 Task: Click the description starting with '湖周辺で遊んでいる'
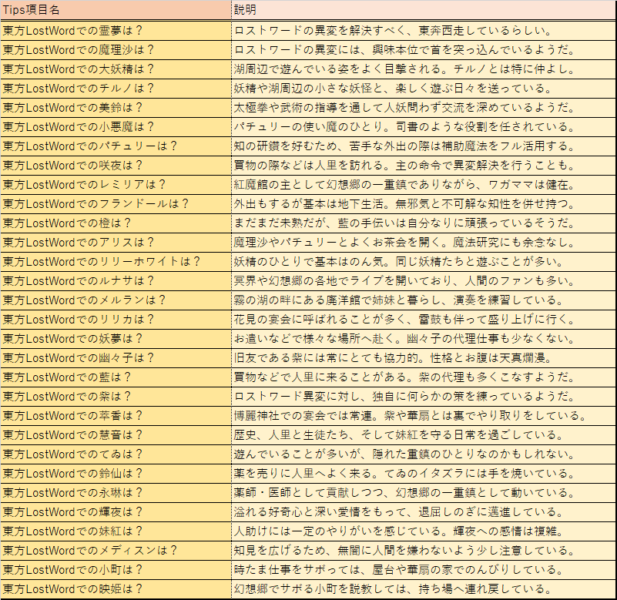click(422, 69)
